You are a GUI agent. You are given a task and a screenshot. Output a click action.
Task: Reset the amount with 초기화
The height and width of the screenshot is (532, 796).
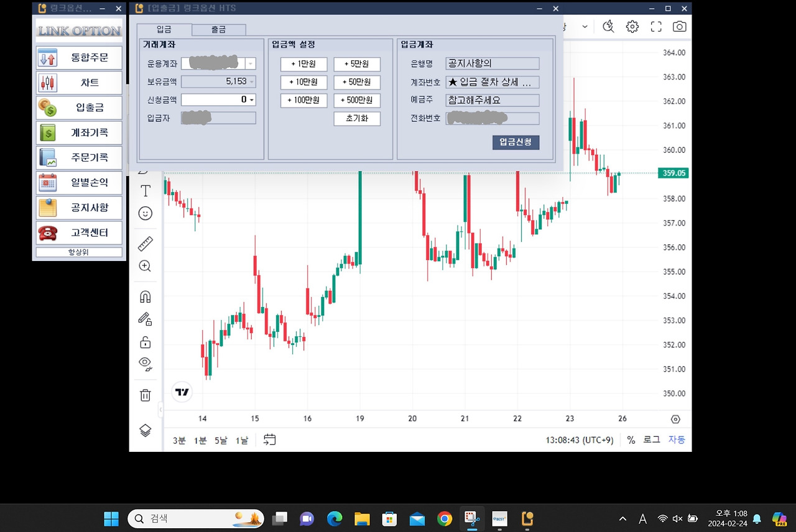click(x=357, y=119)
